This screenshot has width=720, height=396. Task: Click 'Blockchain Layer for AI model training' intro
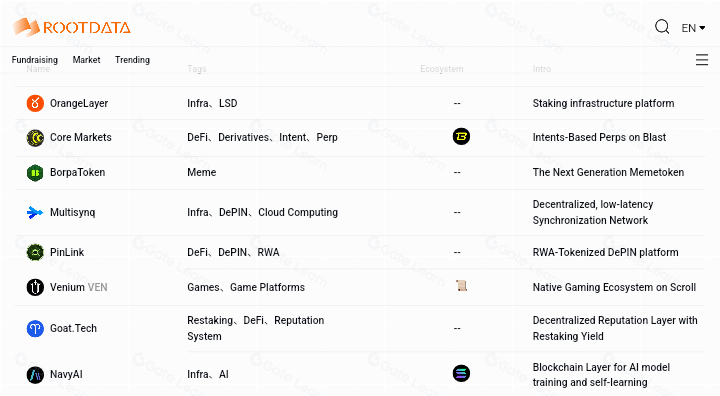[602, 374]
